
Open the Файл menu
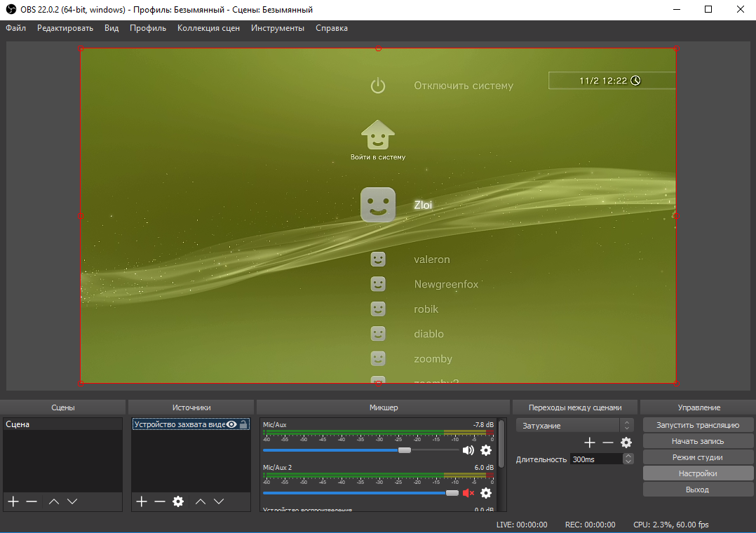tap(16, 28)
